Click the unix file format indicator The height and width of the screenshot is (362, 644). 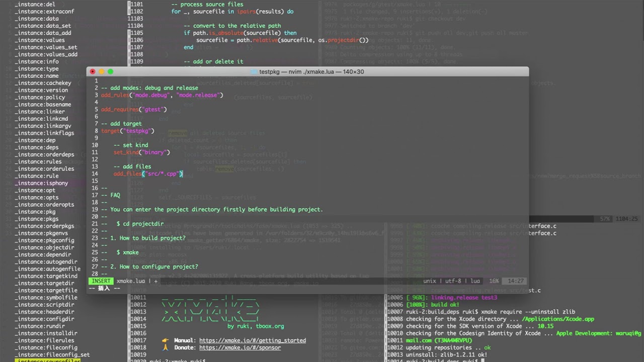(x=429, y=281)
